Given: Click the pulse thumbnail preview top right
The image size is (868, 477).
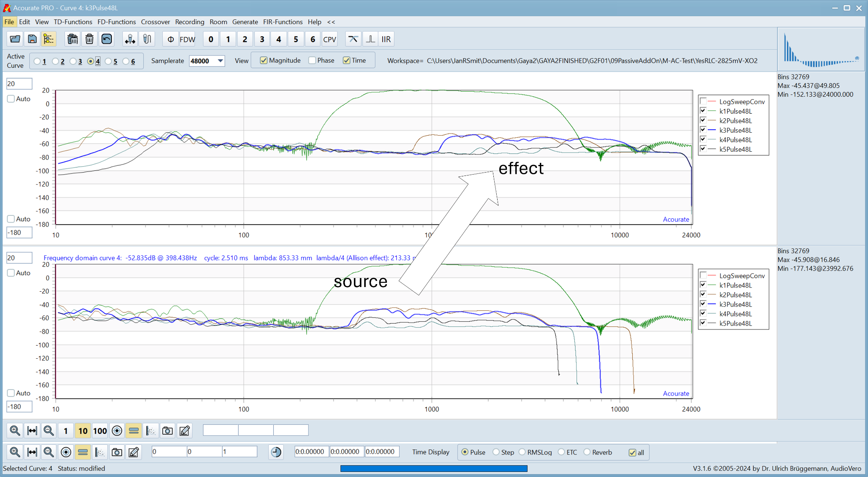Looking at the screenshot, I should [821, 50].
